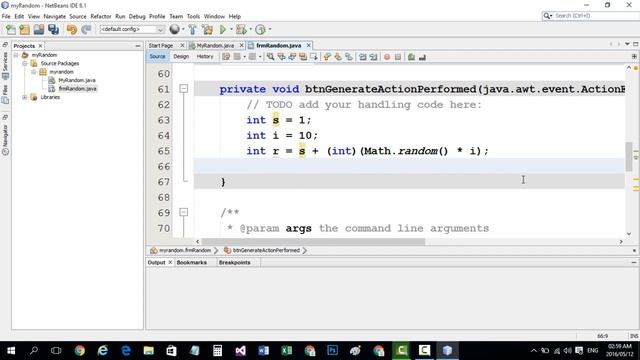Screen dimensions: 640x360
Task: Switch to History view
Action: click(x=205, y=57)
